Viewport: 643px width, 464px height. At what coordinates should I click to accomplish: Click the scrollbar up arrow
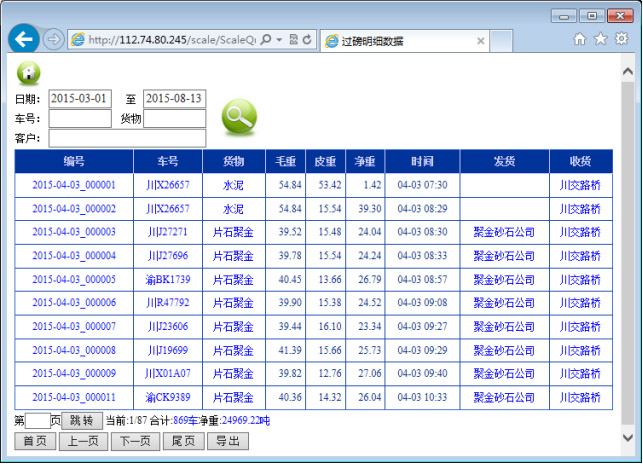627,71
